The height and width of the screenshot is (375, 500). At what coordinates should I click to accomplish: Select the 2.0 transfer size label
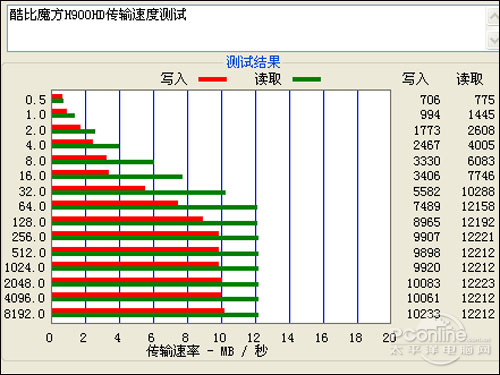click(36, 130)
